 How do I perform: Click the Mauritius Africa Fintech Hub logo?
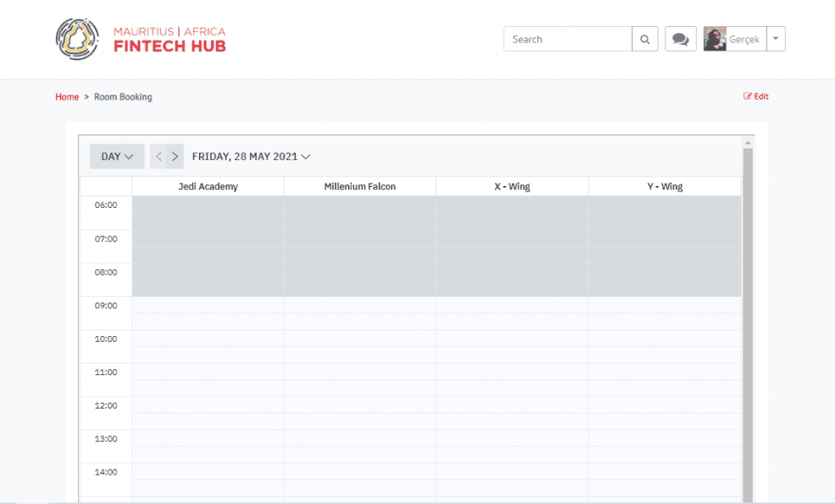[140, 39]
